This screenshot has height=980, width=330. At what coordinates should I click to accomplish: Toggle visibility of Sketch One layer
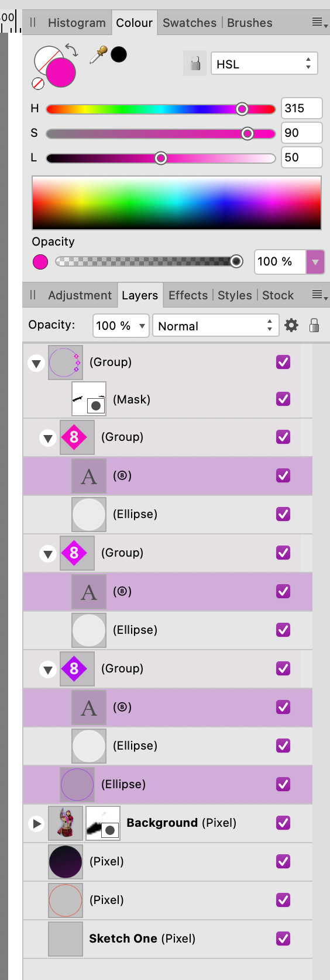pyautogui.click(x=283, y=938)
